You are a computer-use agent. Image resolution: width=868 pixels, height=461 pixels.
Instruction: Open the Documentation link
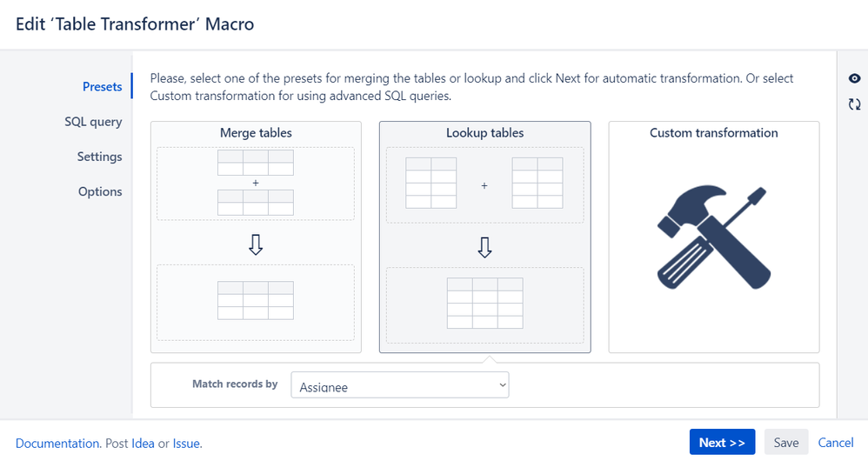point(57,444)
